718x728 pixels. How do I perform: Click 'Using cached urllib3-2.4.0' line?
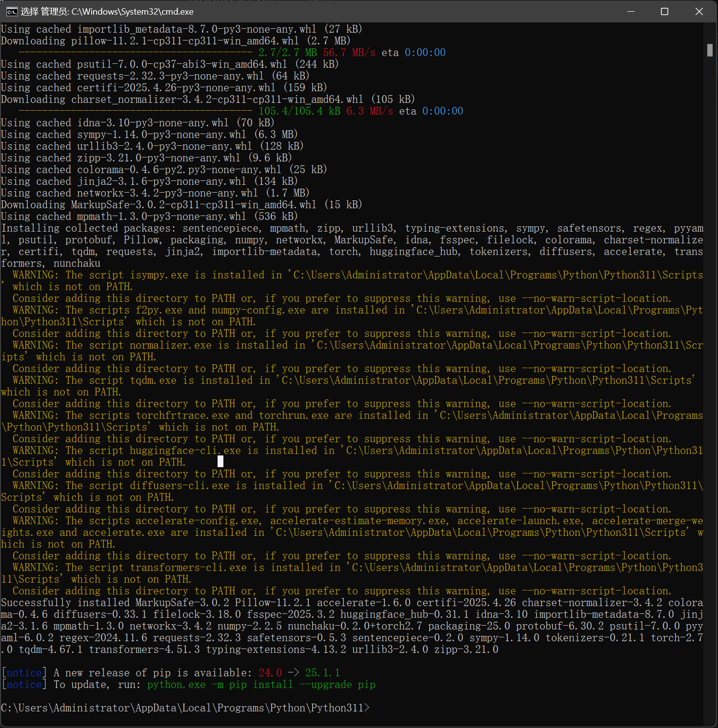tap(152, 146)
